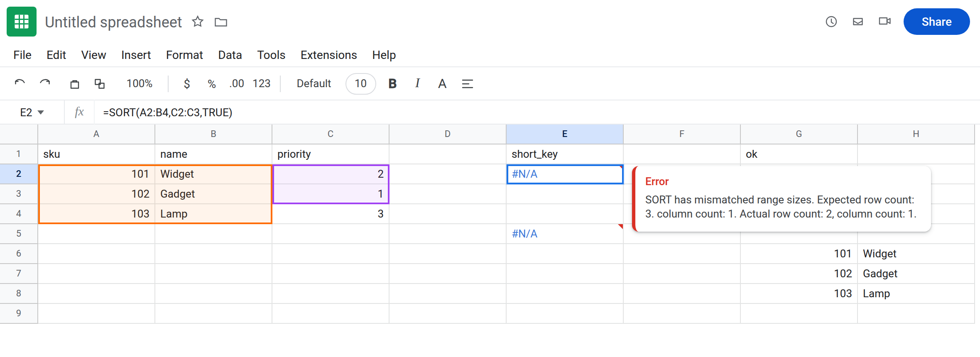980x357 pixels.
Task: Select the "ok" cell in column G
Action: click(799, 154)
